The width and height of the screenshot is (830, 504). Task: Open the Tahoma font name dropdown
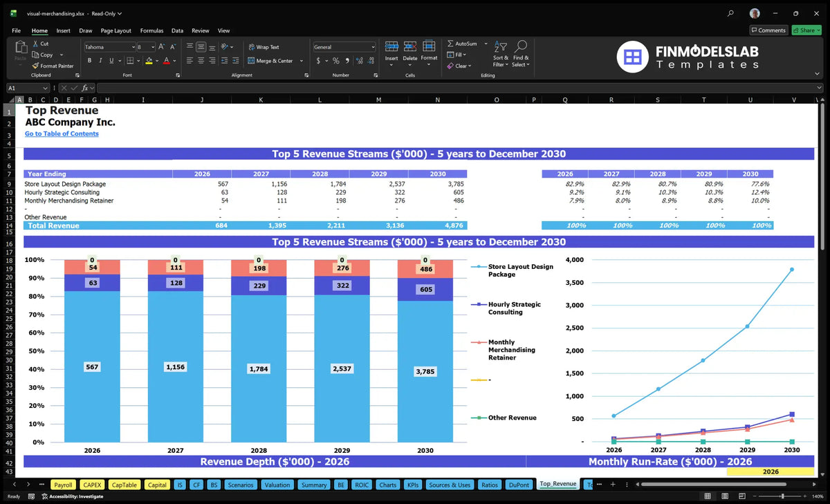[133, 47]
